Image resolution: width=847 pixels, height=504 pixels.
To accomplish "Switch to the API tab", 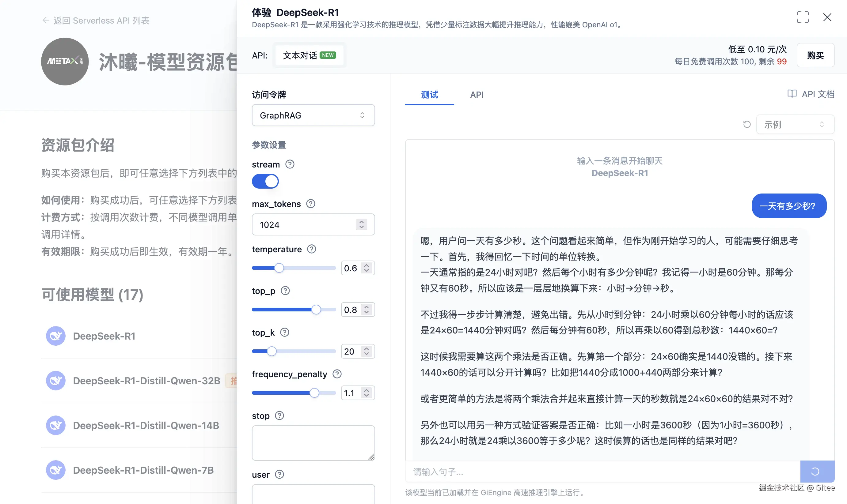I will click(477, 95).
